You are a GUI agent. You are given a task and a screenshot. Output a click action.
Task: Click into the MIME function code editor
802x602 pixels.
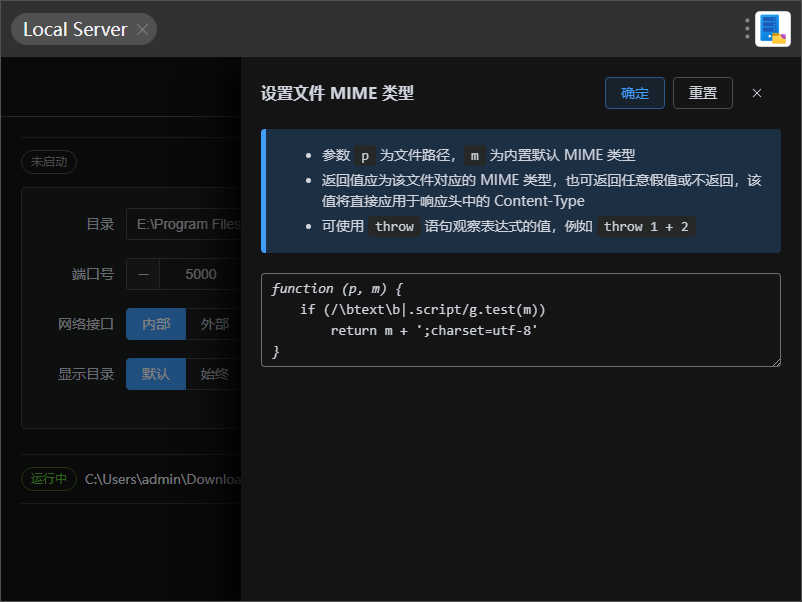point(520,320)
